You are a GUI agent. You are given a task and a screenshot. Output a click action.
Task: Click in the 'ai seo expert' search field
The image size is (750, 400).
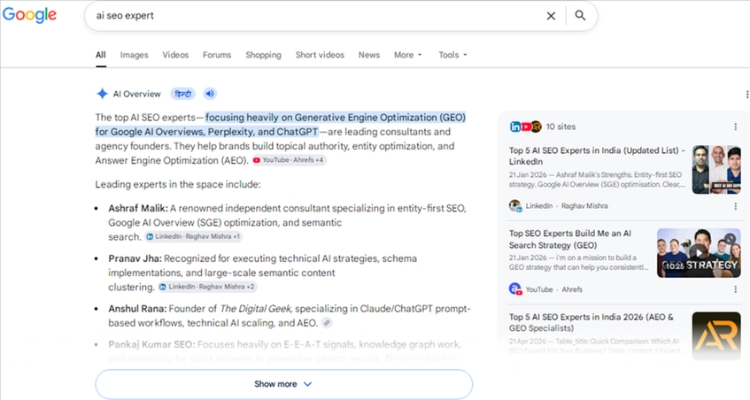pyautogui.click(x=316, y=16)
